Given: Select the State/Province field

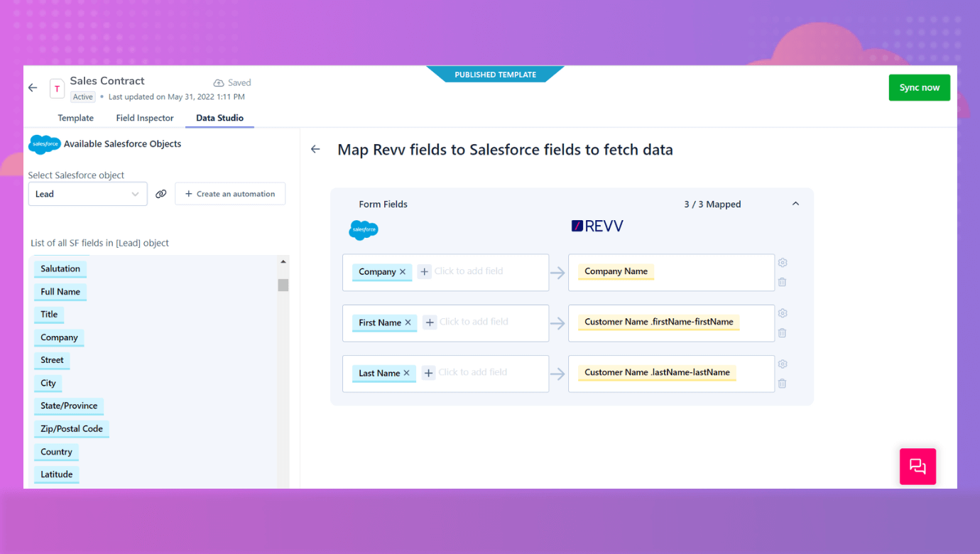Looking at the screenshot, I should [69, 406].
